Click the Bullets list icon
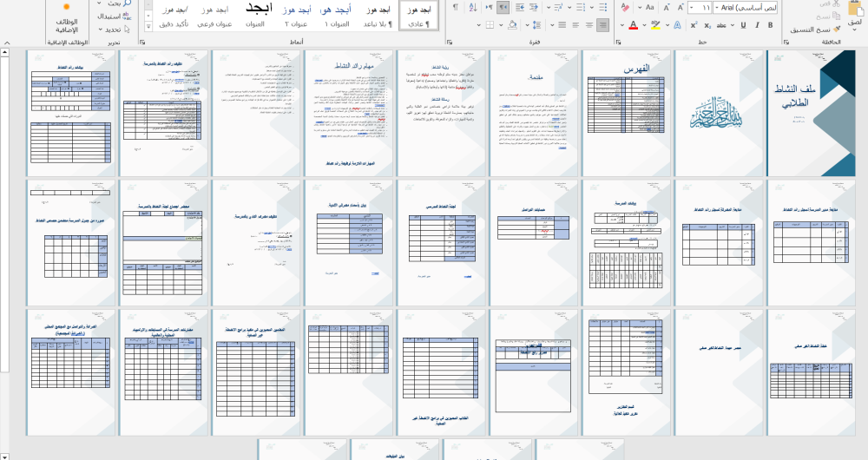The width and height of the screenshot is (868, 460). click(x=603, y=8)
